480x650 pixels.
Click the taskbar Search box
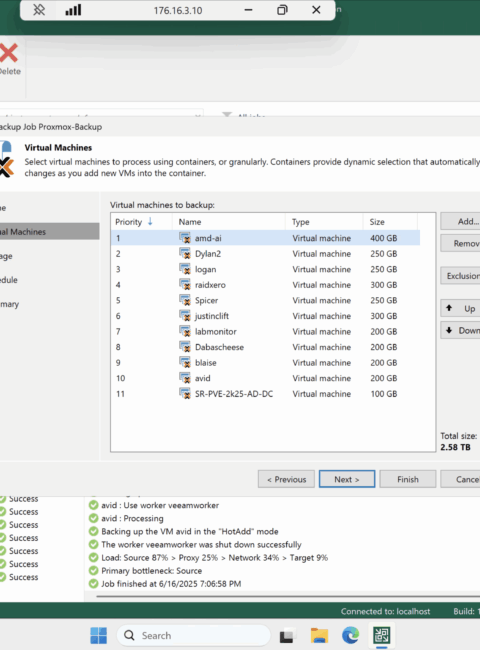(194, 635)
